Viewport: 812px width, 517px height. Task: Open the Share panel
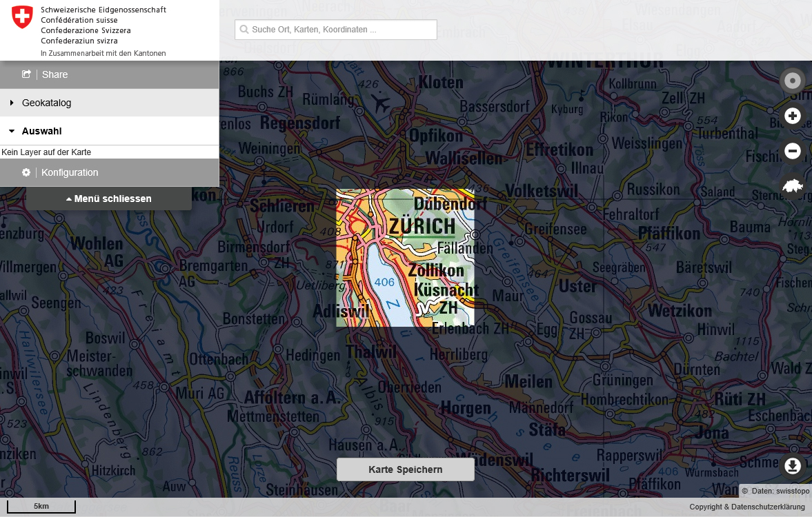coord(109,74)
